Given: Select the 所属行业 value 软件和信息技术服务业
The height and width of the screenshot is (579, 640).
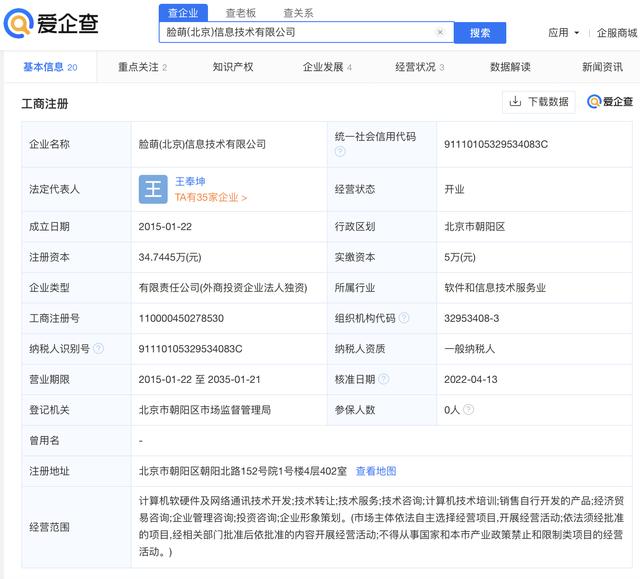Looking at the screenshot, I should coord(495,288).
